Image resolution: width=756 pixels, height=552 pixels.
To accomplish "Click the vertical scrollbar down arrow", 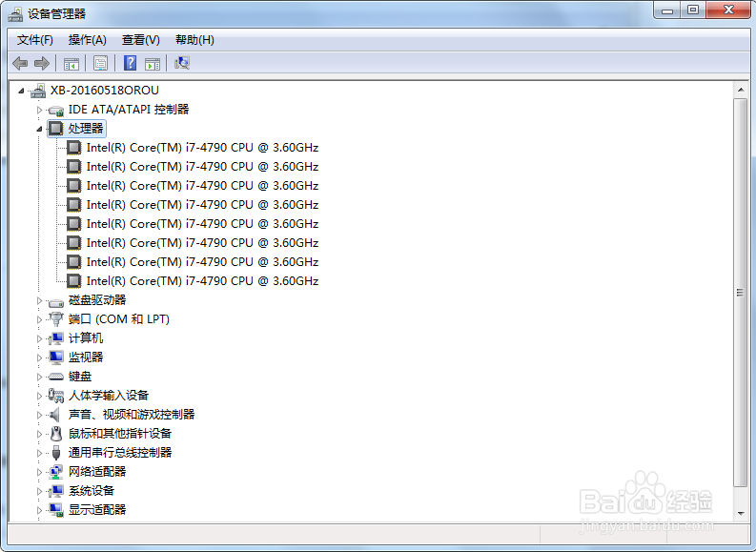I will 740,514.
